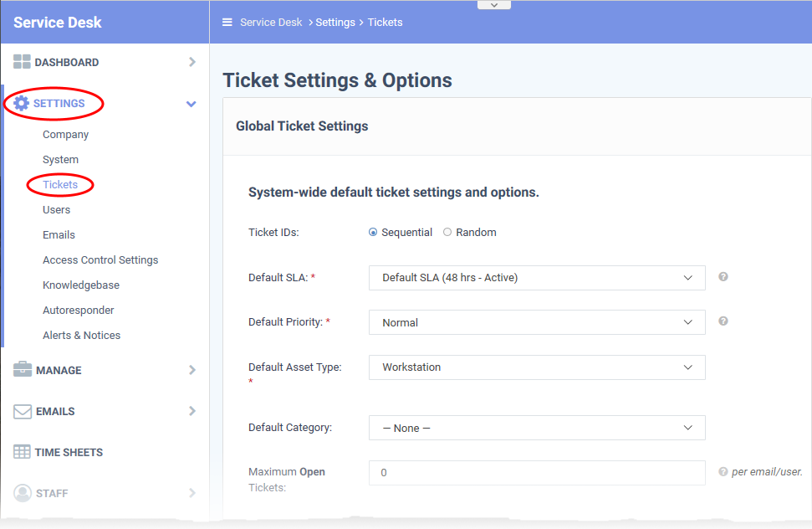
Task: Click the Manage briefcase icon
Action: coord(23,369)
